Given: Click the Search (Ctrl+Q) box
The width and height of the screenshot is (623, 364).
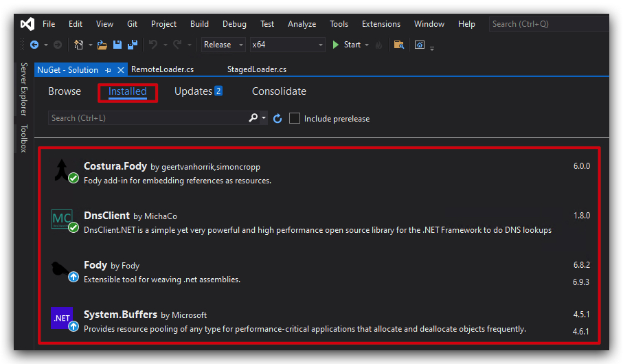Looking at the screenshot, I should pos(549,24).
